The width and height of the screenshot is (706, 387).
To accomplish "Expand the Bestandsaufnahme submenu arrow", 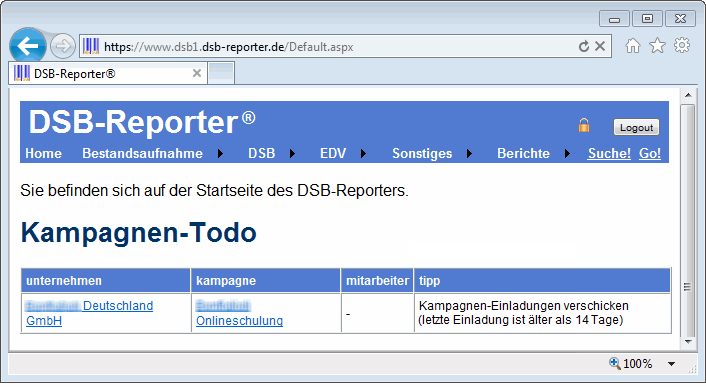I will point(221,154).
